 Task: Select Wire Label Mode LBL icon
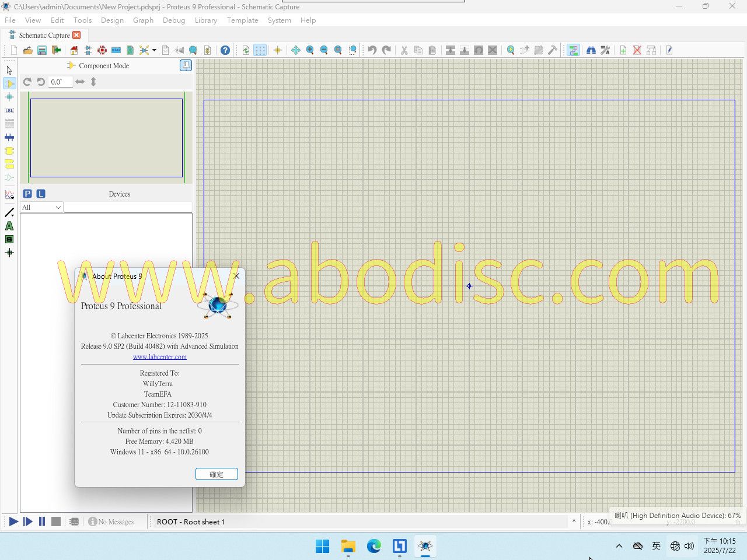[x=9, y=110]
